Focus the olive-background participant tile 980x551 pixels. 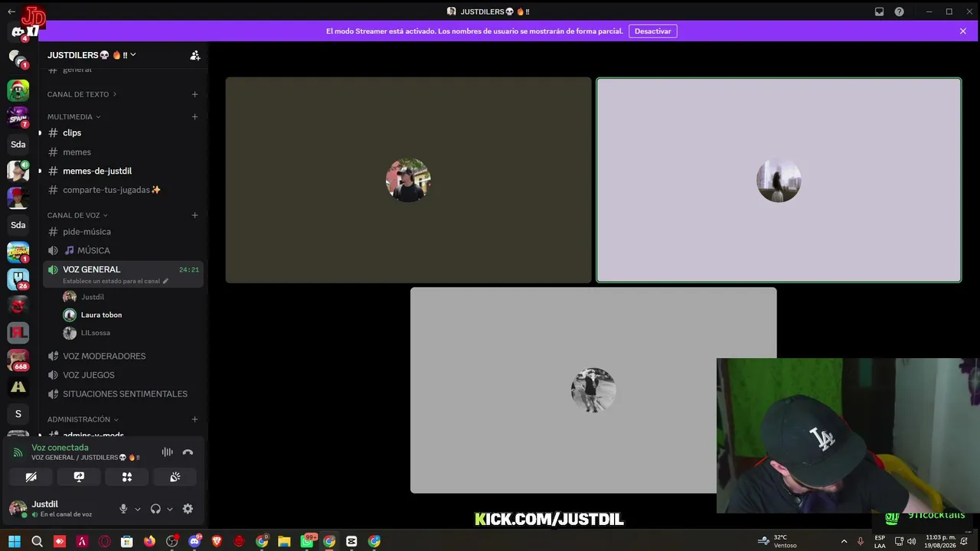(x=408, y=180)
